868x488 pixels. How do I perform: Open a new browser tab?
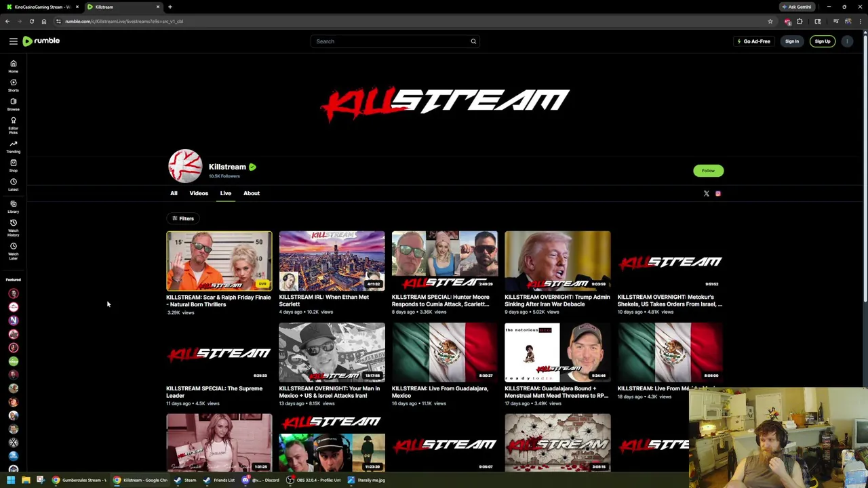tap(170, 7)
